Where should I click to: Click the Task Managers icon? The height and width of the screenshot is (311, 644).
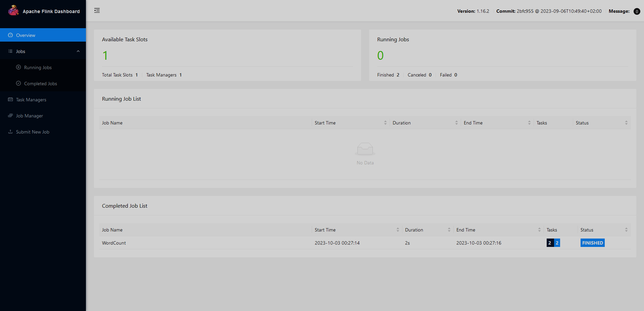10,99
